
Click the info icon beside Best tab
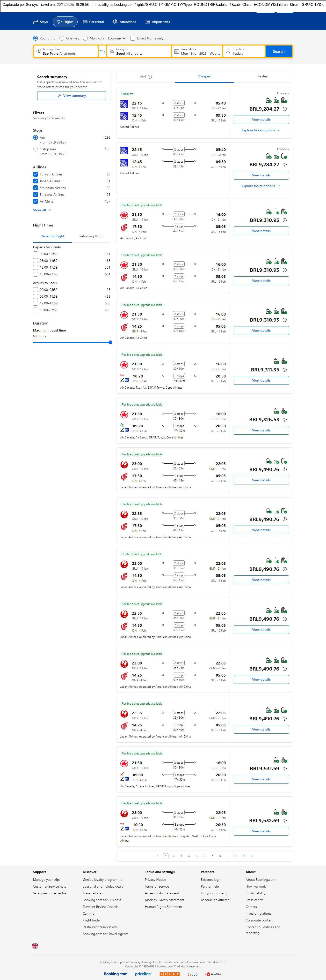pos(150,76)
